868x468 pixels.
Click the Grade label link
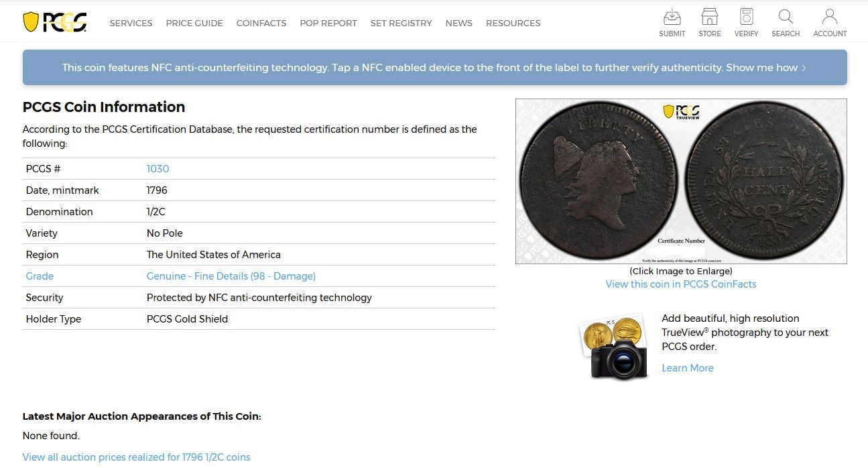click(x=40, y=276)
